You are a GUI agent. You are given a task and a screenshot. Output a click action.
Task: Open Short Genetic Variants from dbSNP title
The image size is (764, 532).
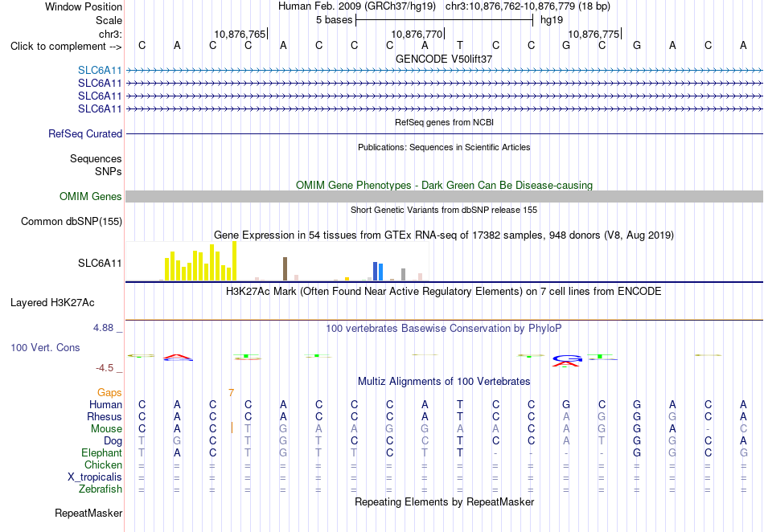click(x=444, y=210)
